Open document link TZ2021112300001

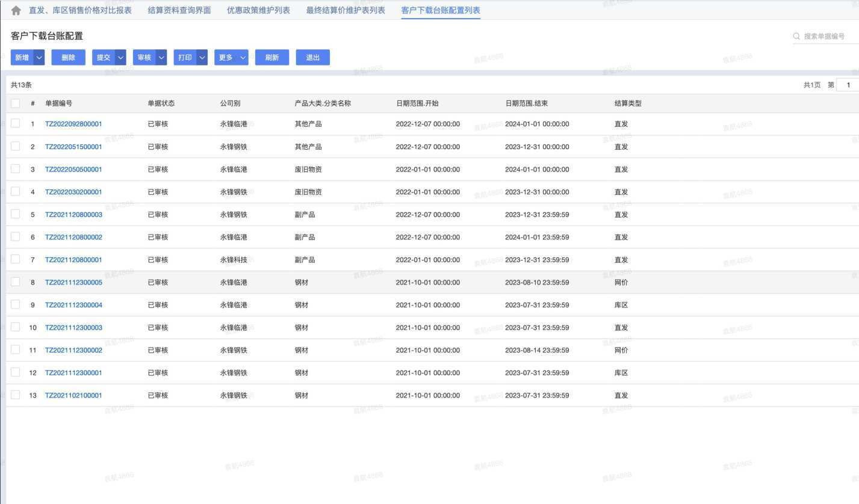(x=73, y=373)
